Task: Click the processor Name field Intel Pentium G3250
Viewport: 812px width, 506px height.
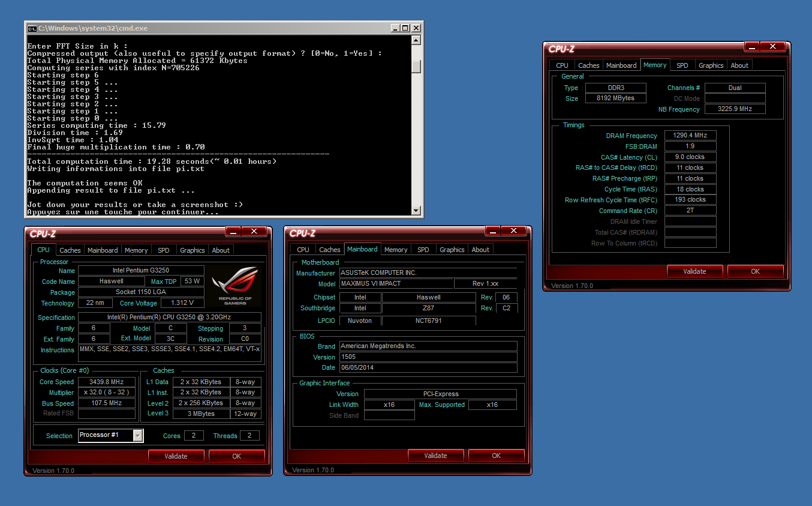Action: point(141,271)
